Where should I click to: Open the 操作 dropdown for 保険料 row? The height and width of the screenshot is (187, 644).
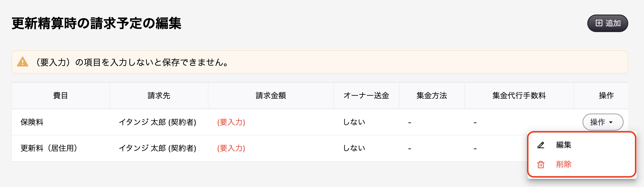coord(603,122)
